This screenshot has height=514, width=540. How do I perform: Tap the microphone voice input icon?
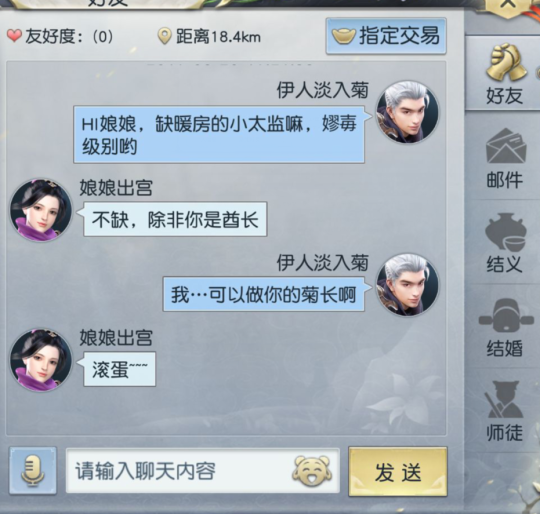coord(33,471)
